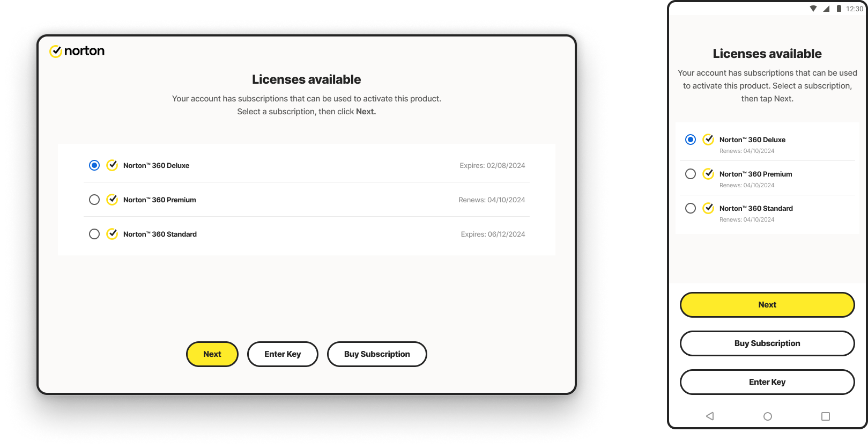Choose the mobile Norton 360 Standard radio button

[691, 208]
